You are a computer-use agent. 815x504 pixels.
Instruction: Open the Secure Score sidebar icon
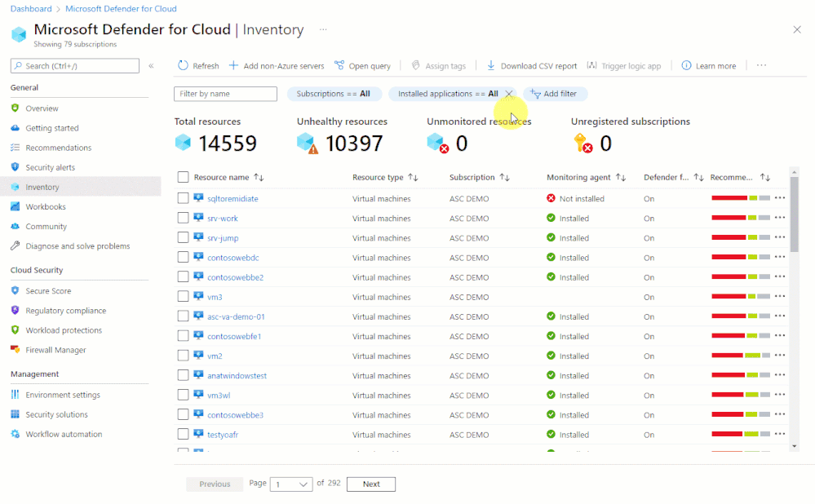15,291
